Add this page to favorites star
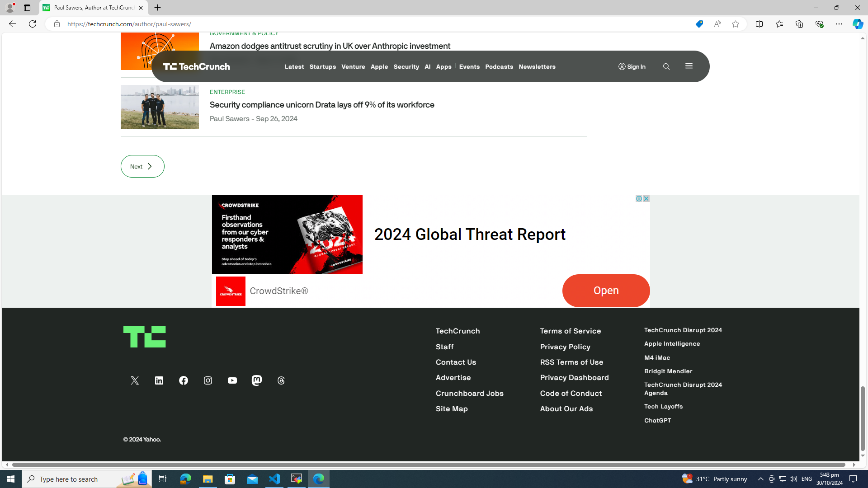 pos(736,24)
